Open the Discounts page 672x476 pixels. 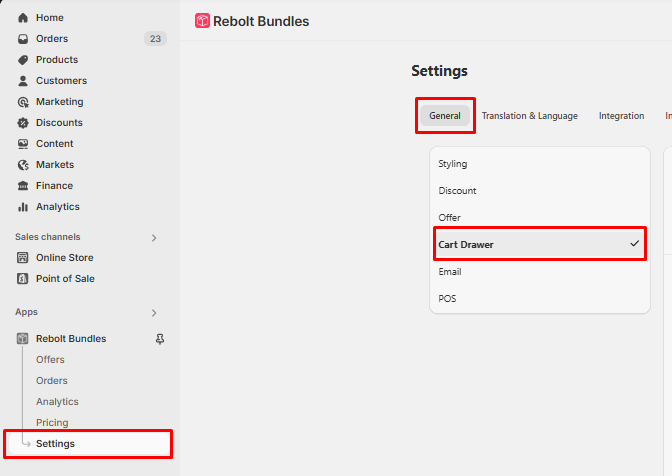[x=59, y=123]
